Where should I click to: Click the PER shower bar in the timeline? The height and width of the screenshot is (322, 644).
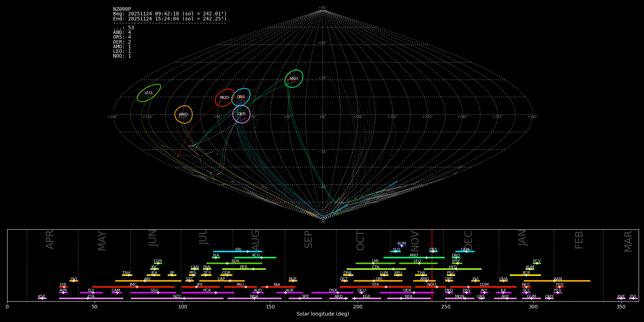[x=244, y=269]
